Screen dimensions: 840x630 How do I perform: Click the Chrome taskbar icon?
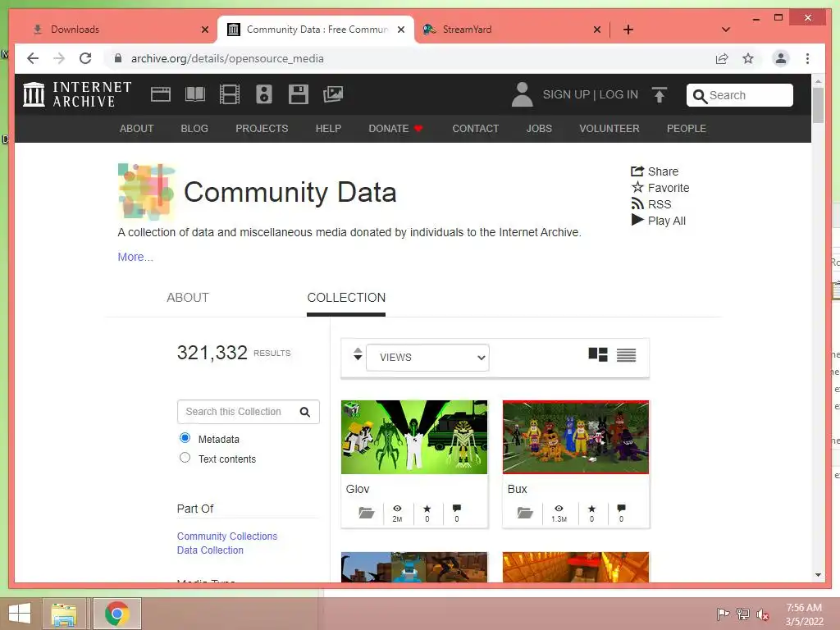pos(116,614)
